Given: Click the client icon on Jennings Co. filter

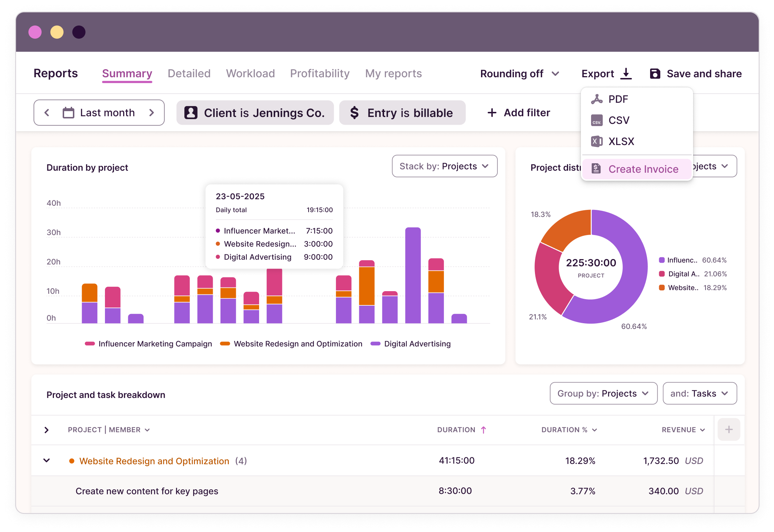Looking at the screenshot, I should 191,113.
